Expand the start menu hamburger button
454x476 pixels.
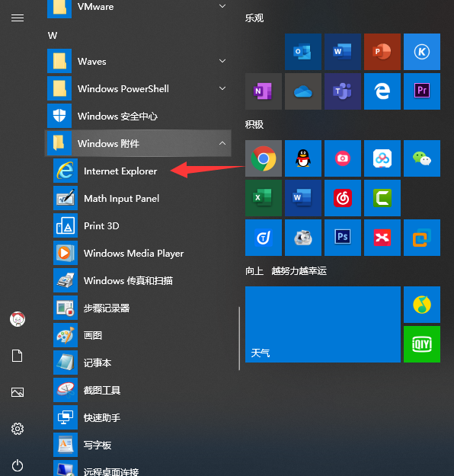18,18
